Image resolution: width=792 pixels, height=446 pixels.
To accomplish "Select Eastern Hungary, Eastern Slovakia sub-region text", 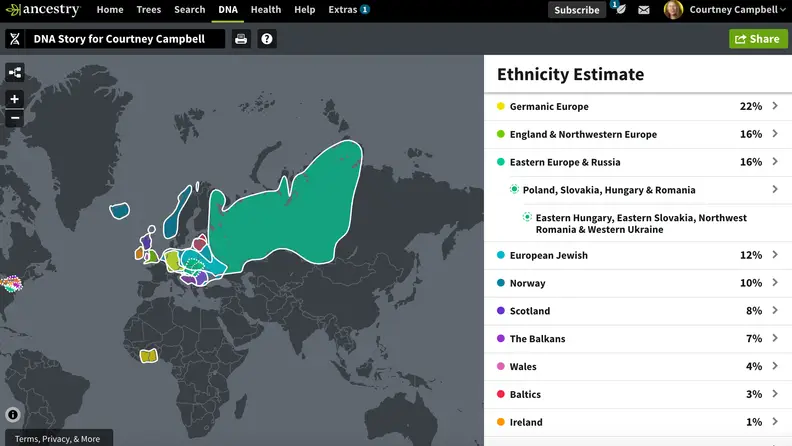I will tap(641, 223).
